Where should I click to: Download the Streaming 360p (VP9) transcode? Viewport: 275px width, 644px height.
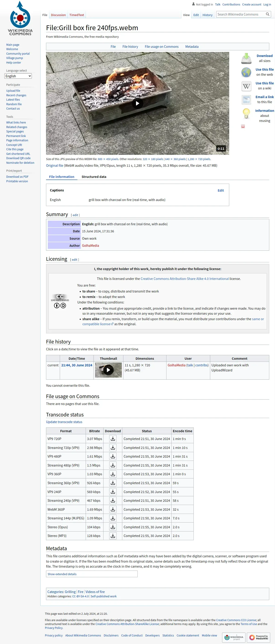coord(113,483)
